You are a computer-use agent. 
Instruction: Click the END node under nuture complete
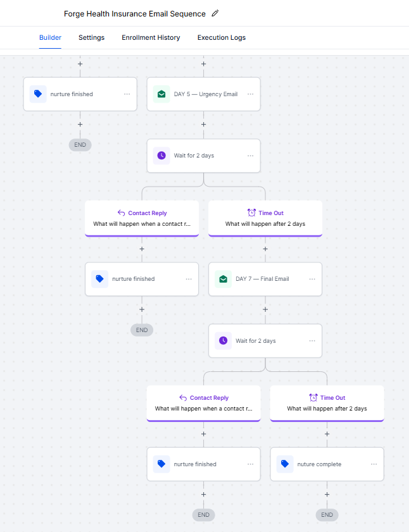pyautogui.click(x=327, y=515)
